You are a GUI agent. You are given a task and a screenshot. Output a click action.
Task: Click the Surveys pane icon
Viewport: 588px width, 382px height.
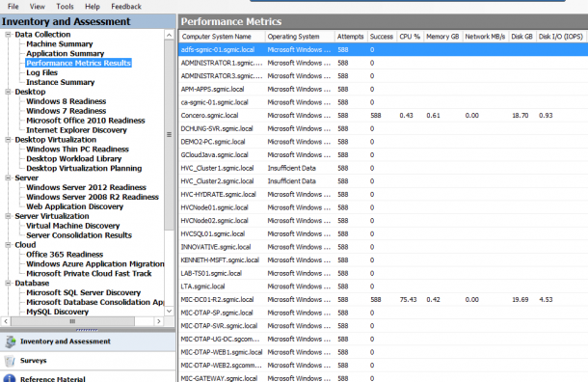pyautogui.click(x=10, y=361)
